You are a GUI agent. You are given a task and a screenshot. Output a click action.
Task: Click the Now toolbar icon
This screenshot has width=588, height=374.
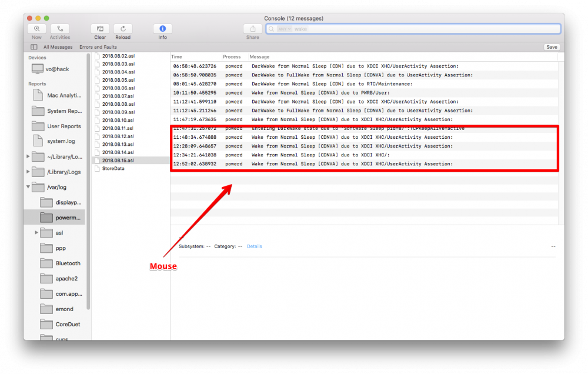[x=36, y=29]
